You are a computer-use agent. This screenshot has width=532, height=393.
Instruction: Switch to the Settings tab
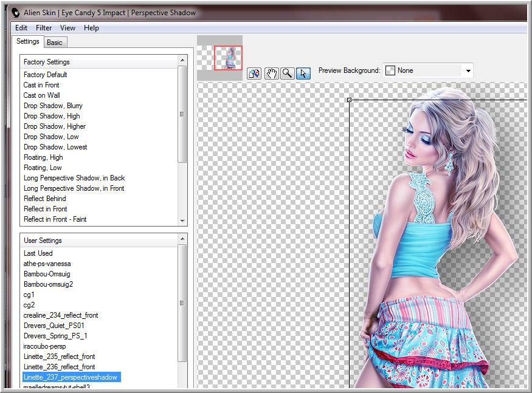[28, 41]
